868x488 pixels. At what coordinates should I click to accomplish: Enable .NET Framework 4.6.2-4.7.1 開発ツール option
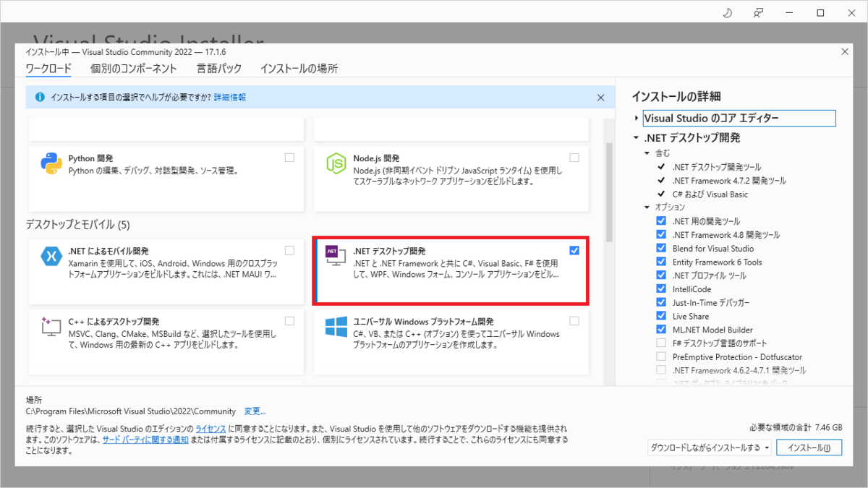click(x=660, y=370)
